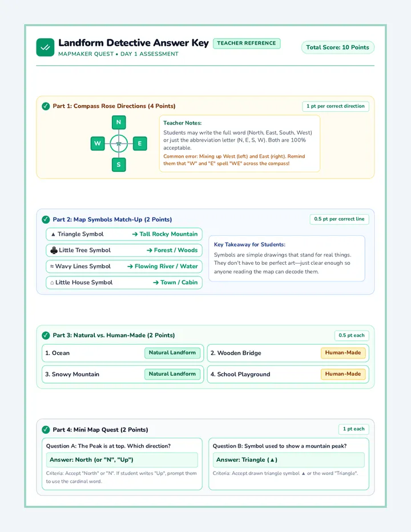The image size is (411, 532).
Task: Click the Question B text about mountain peak
Action: 280,446
